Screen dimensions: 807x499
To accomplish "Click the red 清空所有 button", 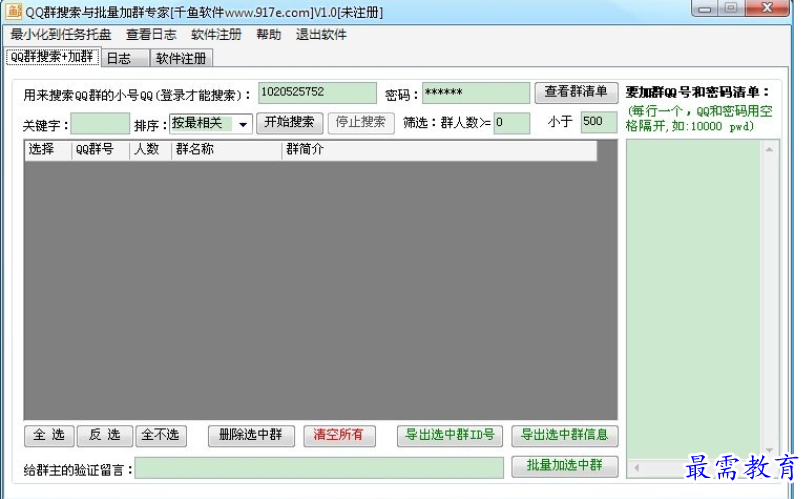I will tap(339, 436).
